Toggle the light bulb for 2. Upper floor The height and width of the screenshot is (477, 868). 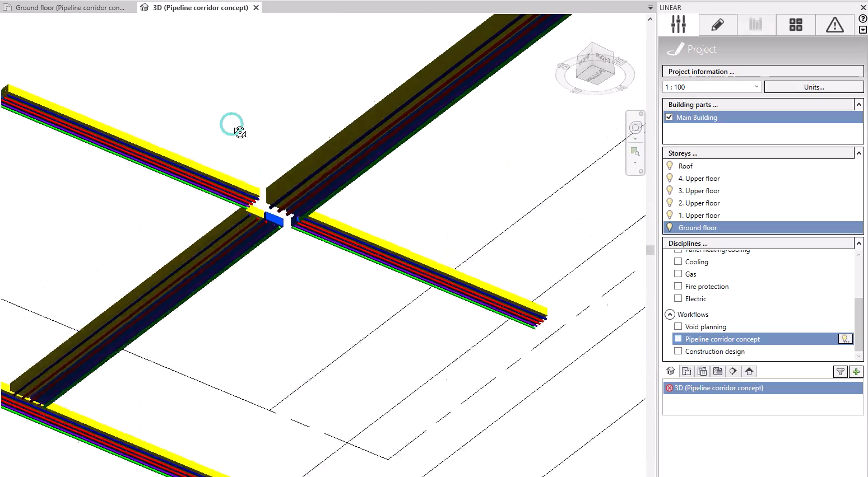[x=670, y=203]
